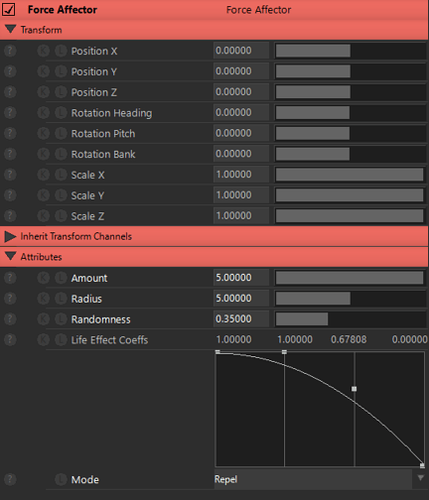Click the L icon next to Mode
This screenshot has width=429, height=500.
(61, 479)
